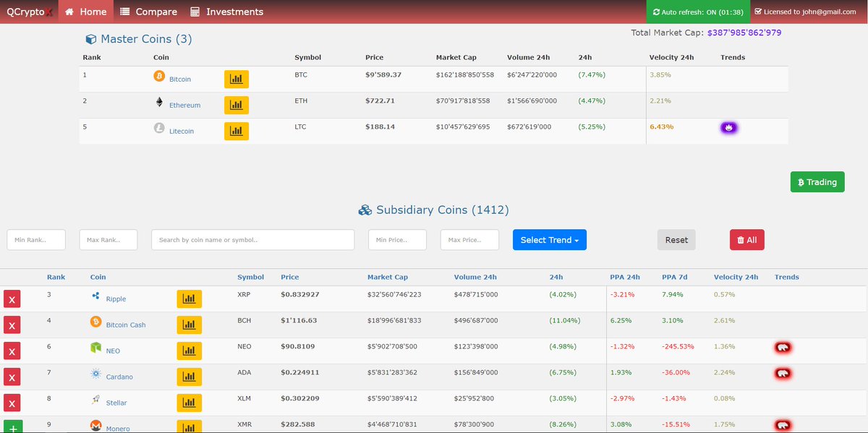
Task: Focus the Max Price input field
Action: pos(469,240)
